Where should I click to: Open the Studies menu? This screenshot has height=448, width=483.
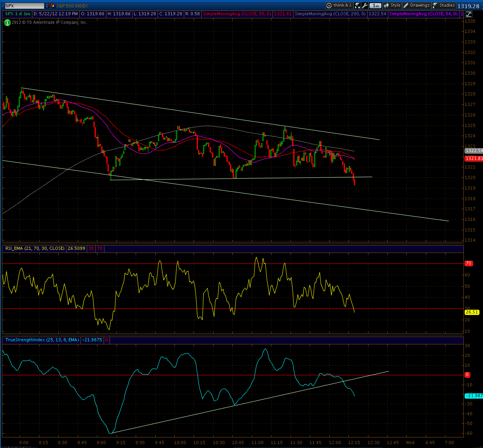pos(444,5)
